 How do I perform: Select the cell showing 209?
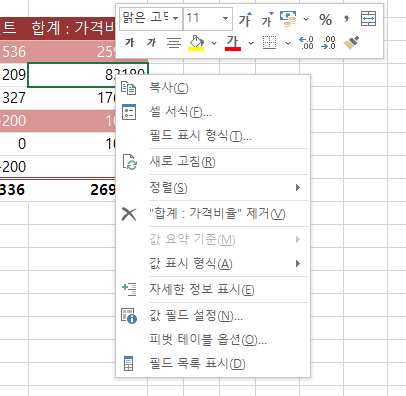pyautogui.click(x=14, y=75)
